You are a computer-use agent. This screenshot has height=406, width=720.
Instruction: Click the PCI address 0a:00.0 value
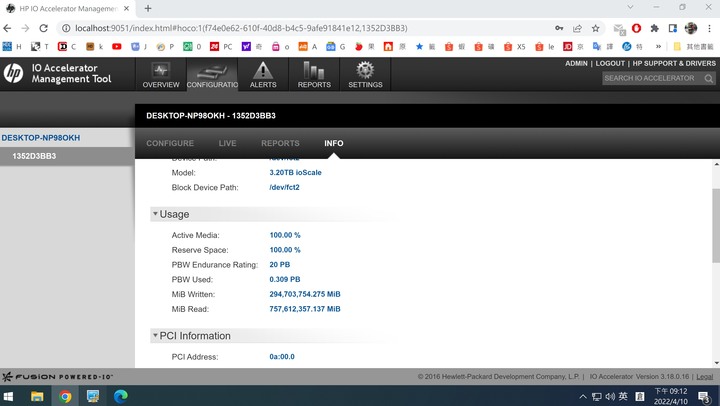pyautogui.click(x=282, y=356)
